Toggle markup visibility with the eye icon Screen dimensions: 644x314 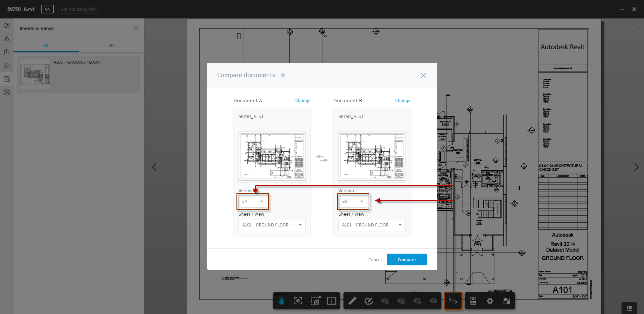385,301
